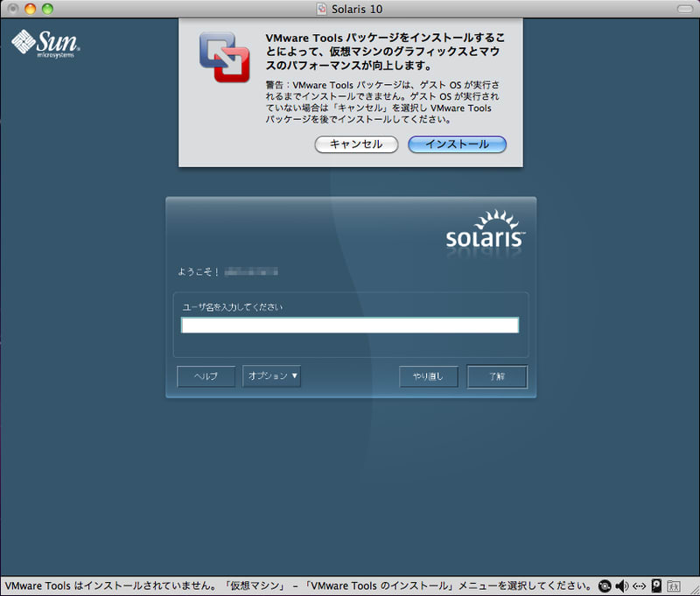This screenshot has width=700, height=596.
Task: Click the 'ユーザ名を入力してください' prompt label
Action: click(233, 307)
